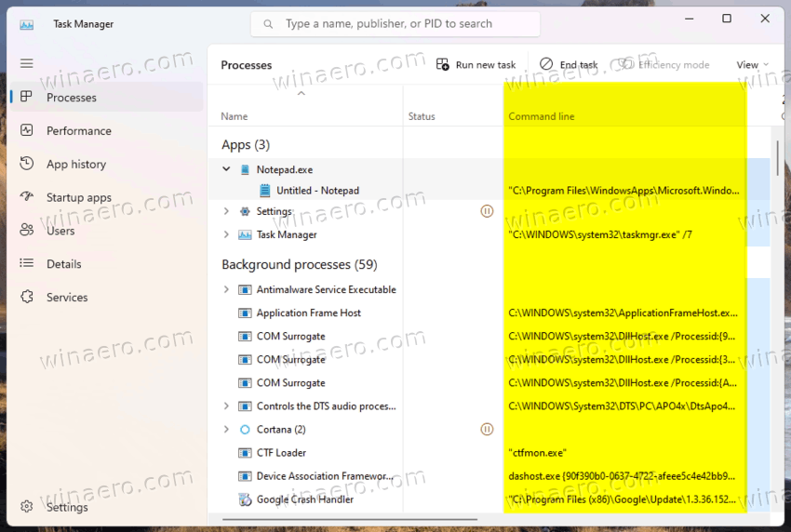Expand the Cortana (2) group
Image resolution: width=791 pixels, height=532 pixels.
click(226, 430)
